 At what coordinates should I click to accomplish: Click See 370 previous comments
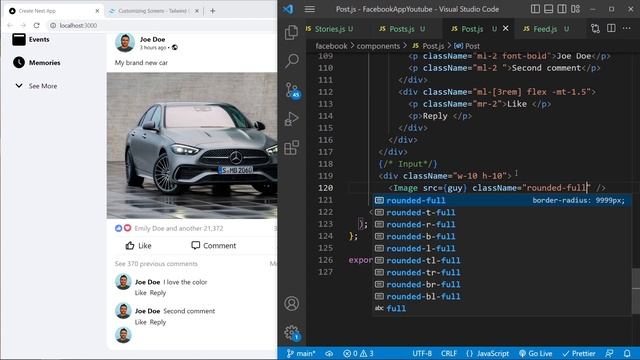(156, 264)
